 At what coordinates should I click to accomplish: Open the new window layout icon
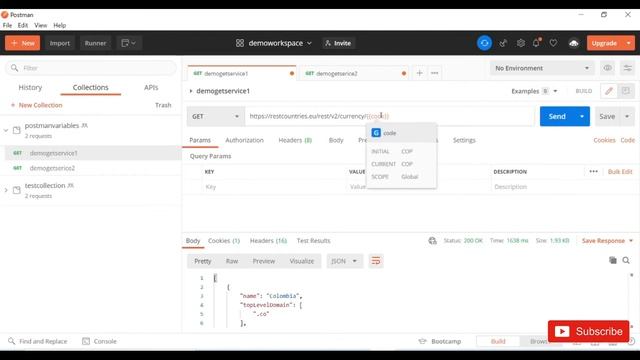(x=128, y=43)
